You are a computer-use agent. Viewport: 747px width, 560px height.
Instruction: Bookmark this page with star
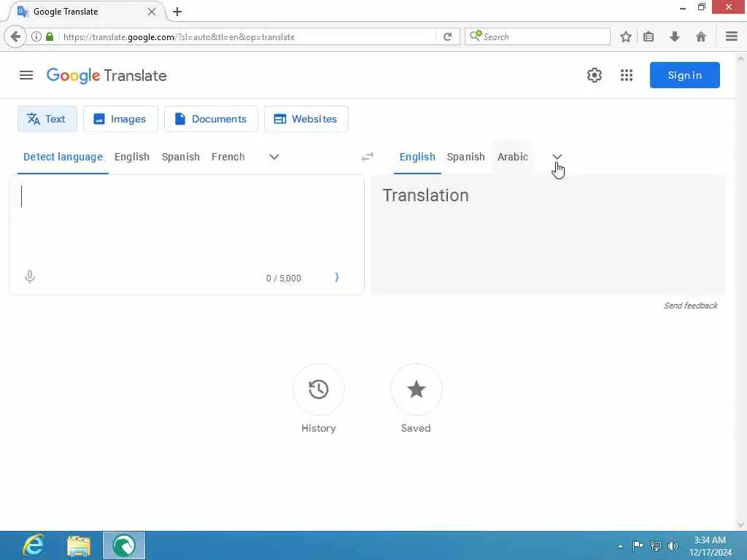(626, 36)
